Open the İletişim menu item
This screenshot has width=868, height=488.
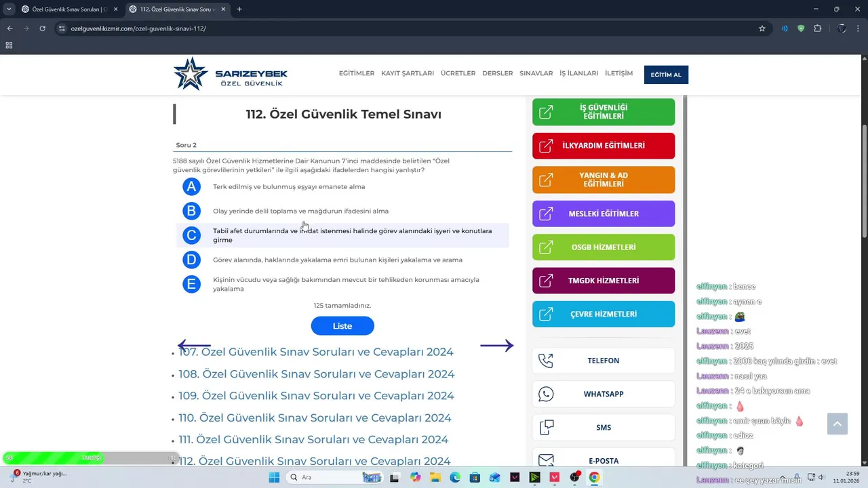pos(618,74)
